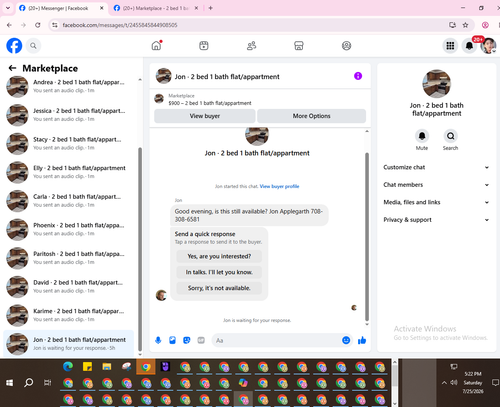This screenshot has width=500, height=407.
Task: Switch to the Marketplace browser tab
Action: 156,8
